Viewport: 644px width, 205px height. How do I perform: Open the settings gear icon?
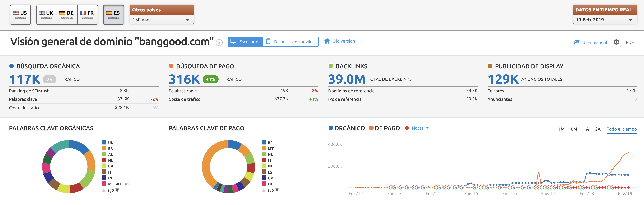[616, 42]
